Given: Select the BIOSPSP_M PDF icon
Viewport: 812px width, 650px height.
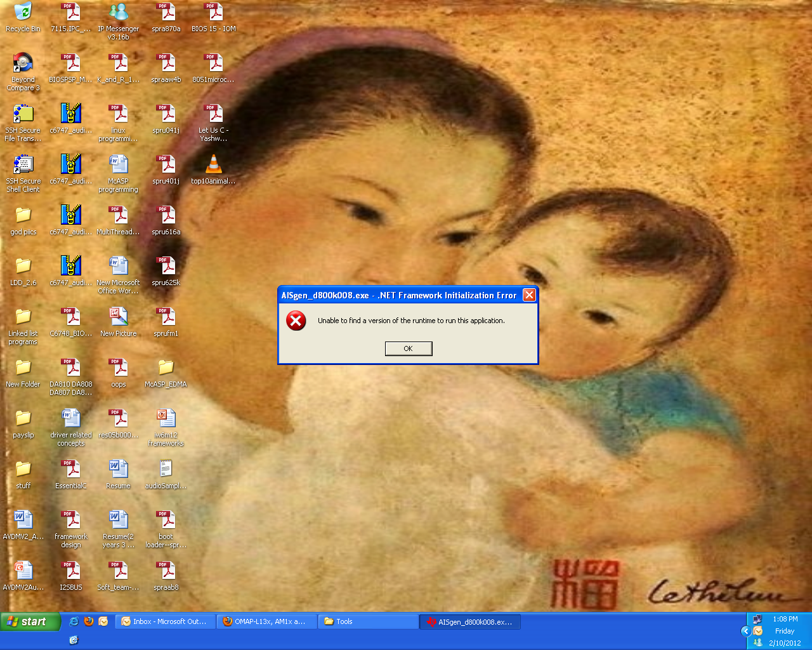Looking at the screenshot, I should (71, 68).
